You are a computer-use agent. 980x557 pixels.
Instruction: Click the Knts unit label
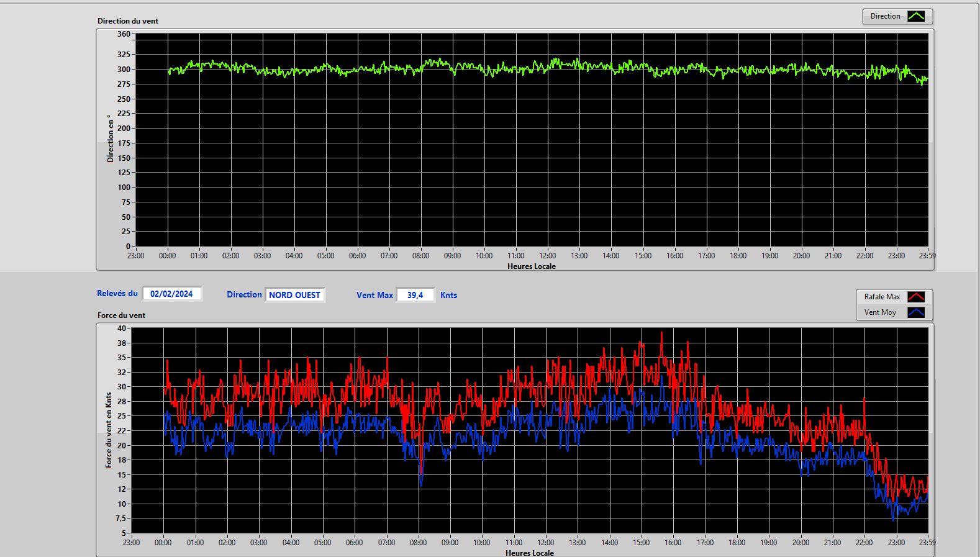[448, 295]
